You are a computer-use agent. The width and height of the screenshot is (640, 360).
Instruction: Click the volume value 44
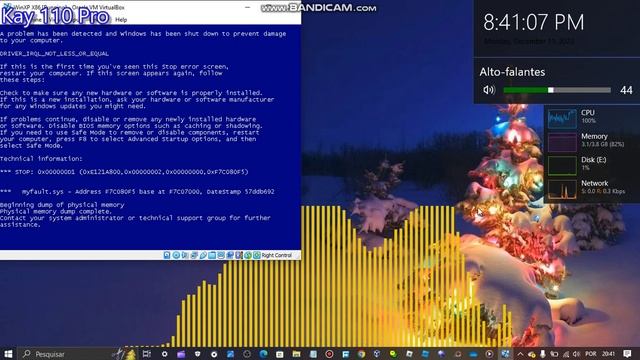[626, 90]
